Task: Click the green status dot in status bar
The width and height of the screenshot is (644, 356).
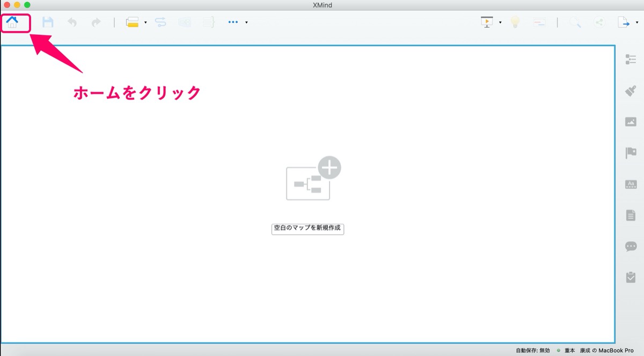Action: 558,350
